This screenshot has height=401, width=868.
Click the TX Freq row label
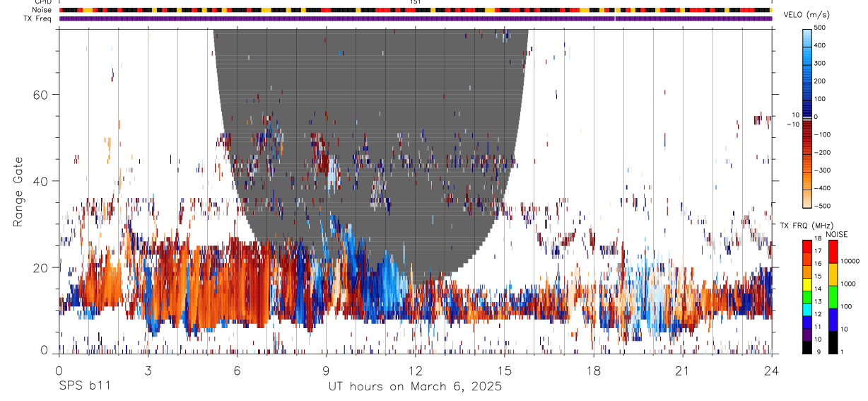(x=37, y=18)
